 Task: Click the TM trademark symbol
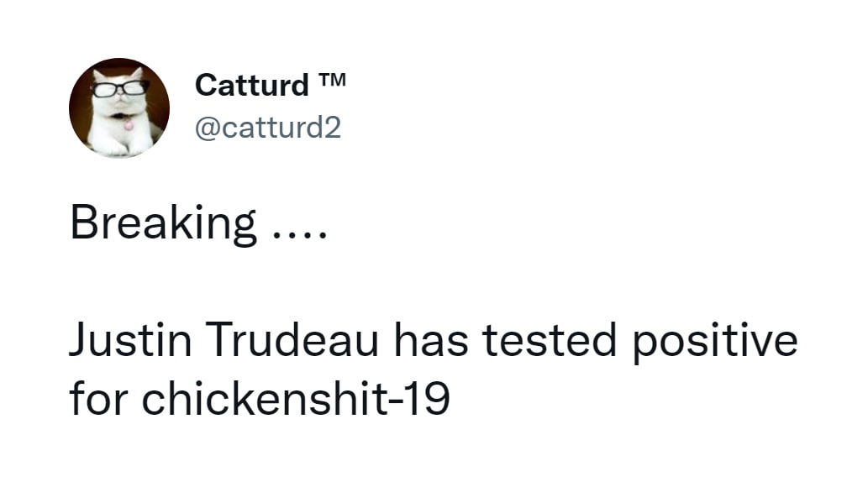point(332,81)
